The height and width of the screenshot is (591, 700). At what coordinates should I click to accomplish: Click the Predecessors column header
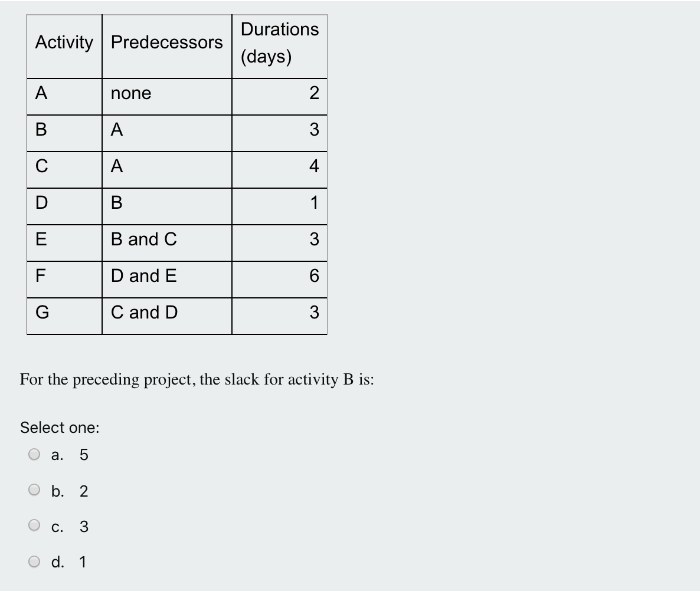[x=167, y=43]
